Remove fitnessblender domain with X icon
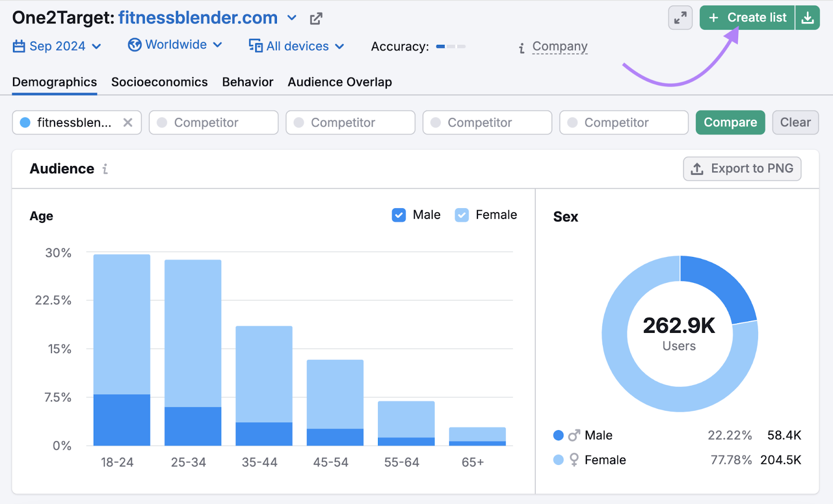This screenshot has height=504, width=833. [128, 123]
